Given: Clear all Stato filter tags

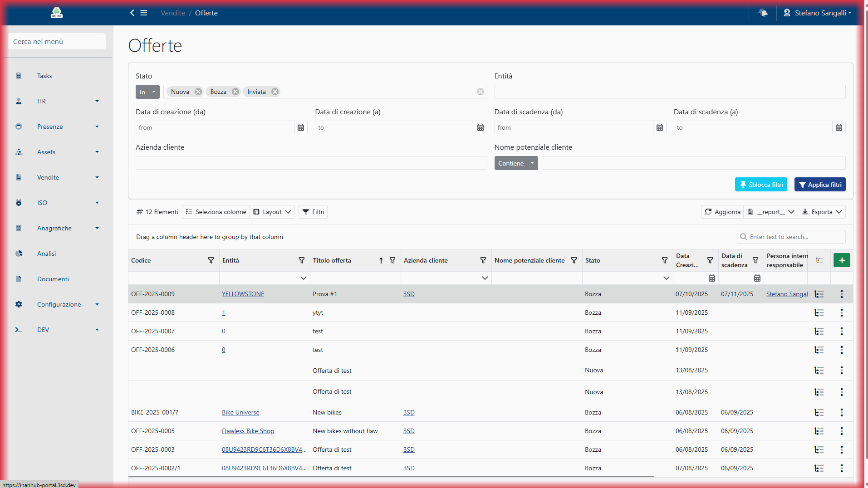Looking at the screenshot, I should (x=480, y=92).
